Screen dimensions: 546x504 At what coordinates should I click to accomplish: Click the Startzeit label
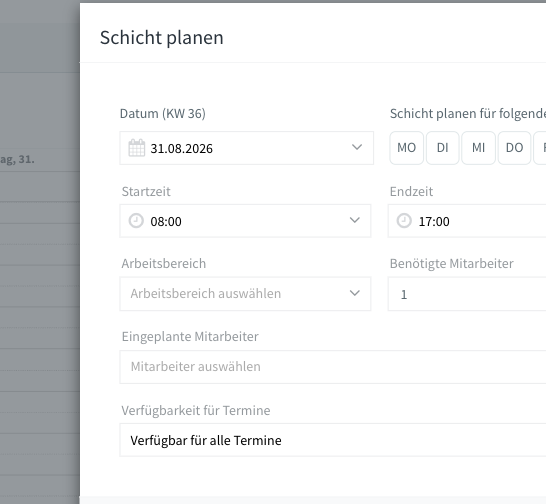(146, 192)
